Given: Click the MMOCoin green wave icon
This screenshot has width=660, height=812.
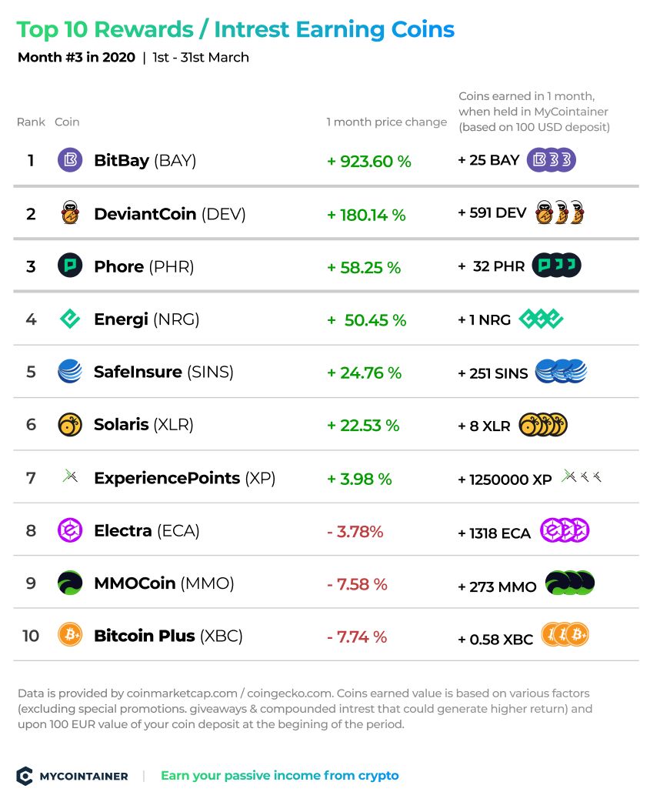Looking at the screenshot, I should point(70,583).
